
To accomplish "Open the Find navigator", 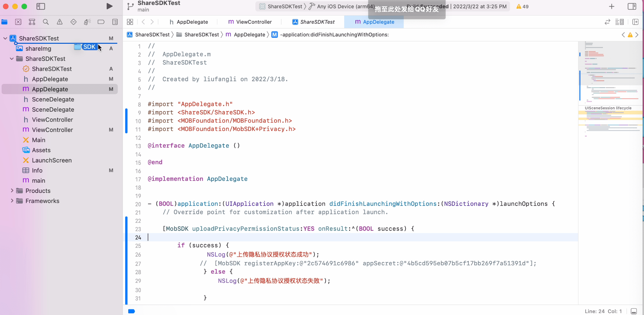I will pyautogui.click(x=46, y=22).
